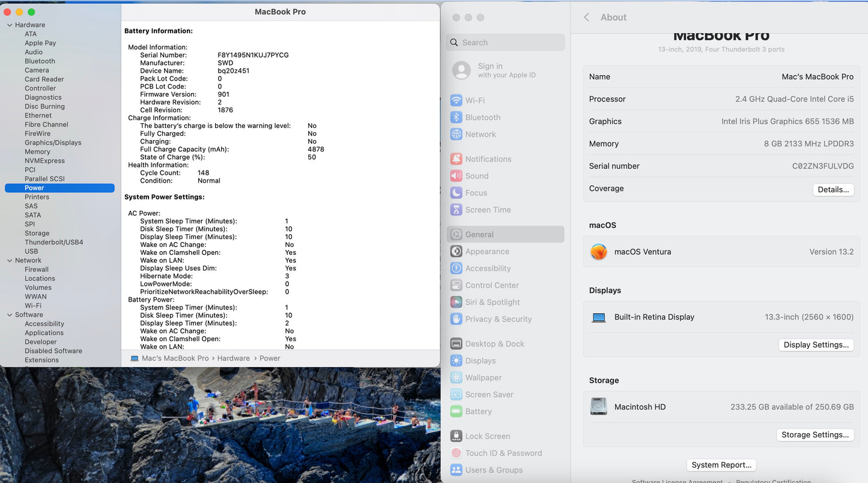Open the Battery settings icon
The width and height of the screenshot is (868, 483).
456,412
